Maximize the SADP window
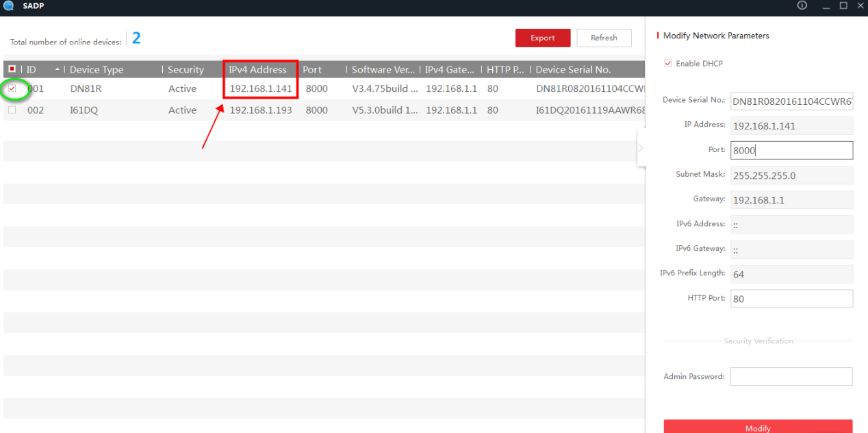The height and width of the screenshot is (433, 868). point(844,5)
